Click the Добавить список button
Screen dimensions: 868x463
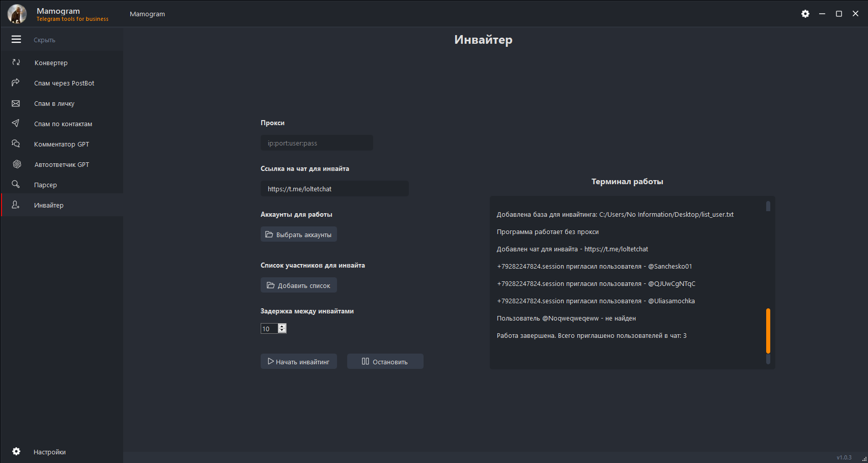point(299,285)
